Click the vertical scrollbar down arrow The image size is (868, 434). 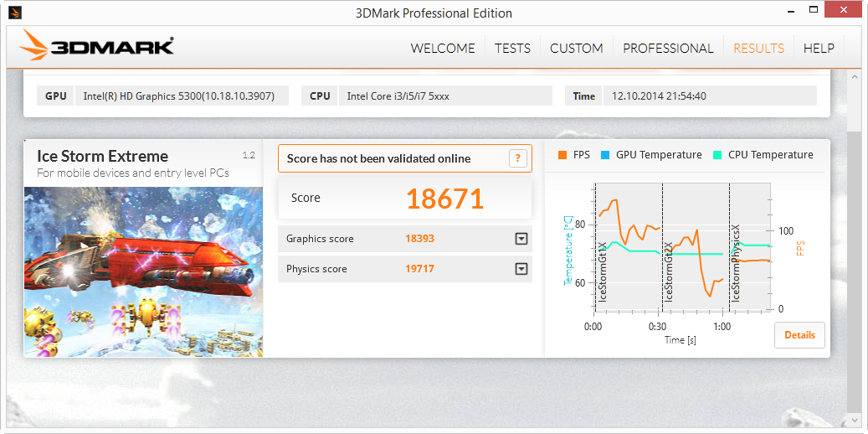853,421
